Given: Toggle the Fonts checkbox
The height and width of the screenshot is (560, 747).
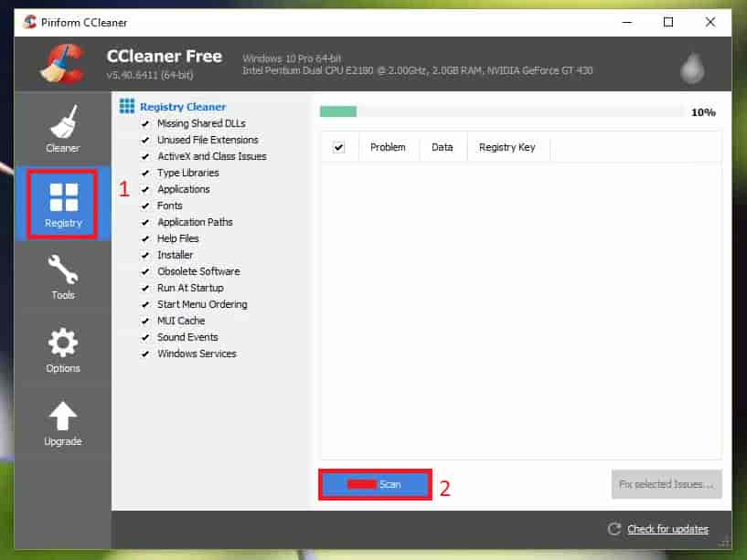Looking at the screenshot, I should [145, 206].
